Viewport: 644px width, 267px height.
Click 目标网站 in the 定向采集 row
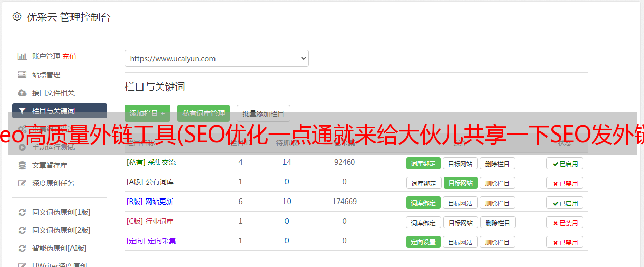(x=460, y=242)
